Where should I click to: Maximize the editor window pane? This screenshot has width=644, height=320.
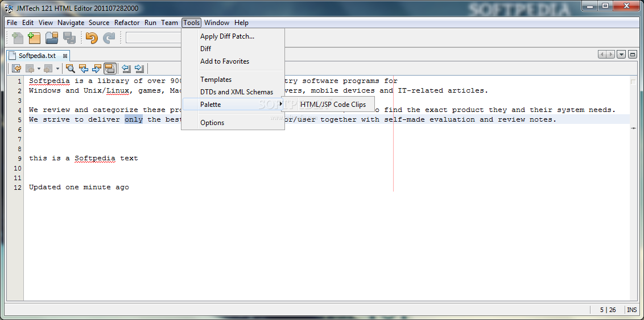[632, 55]
